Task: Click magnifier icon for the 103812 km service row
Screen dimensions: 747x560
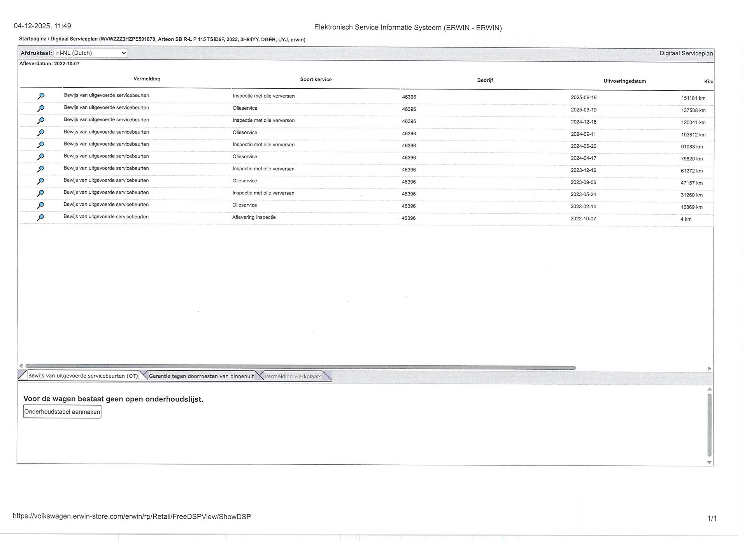Action: click(40, 133)
